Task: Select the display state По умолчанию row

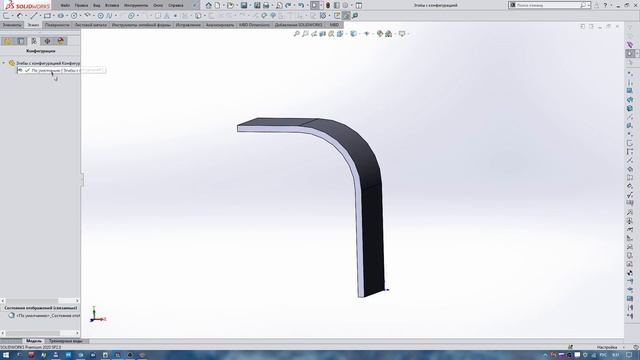Action: (44, 316)
